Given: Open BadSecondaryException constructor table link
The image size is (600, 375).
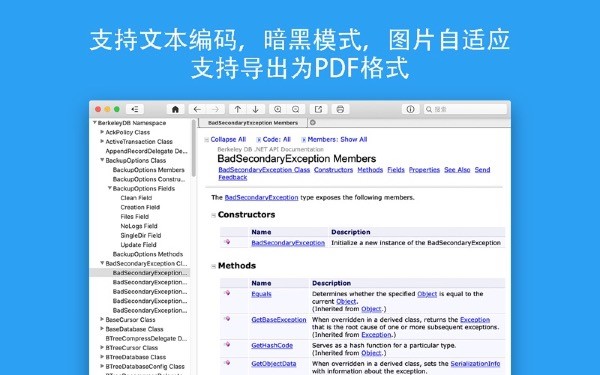Looking at the screenshot, I should (x=288, y=243).
